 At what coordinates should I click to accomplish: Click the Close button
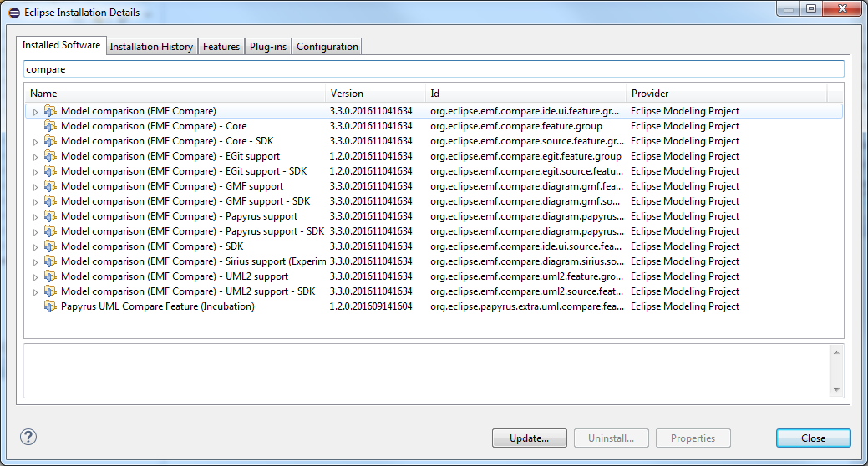[813, 438]
